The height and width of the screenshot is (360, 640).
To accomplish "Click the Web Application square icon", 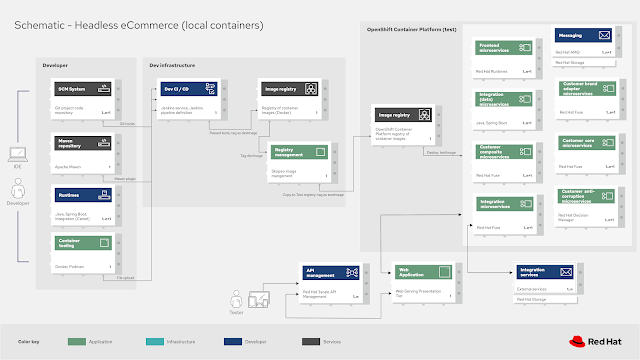I will [x=444, y=271].
